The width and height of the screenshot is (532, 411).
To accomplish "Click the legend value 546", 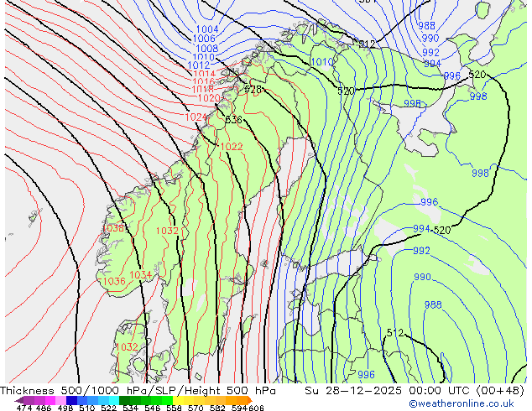I will click(153, 408).
